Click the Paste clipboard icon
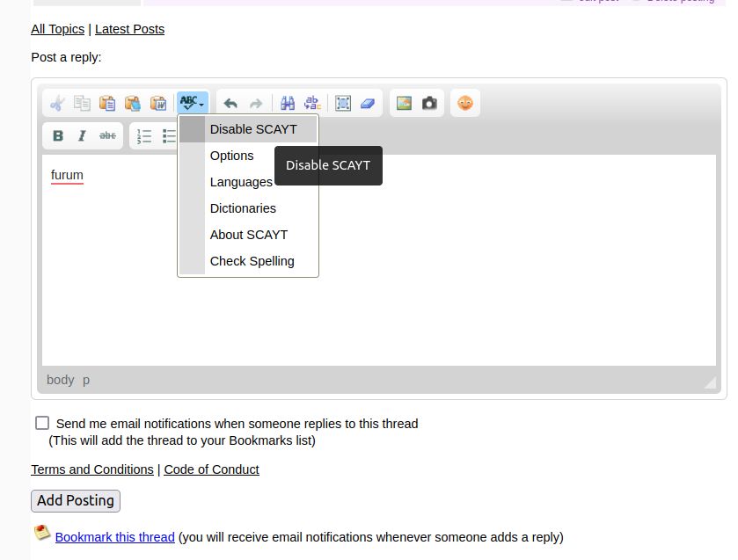This screenshot has width=738, height=560. coord(107,103)
